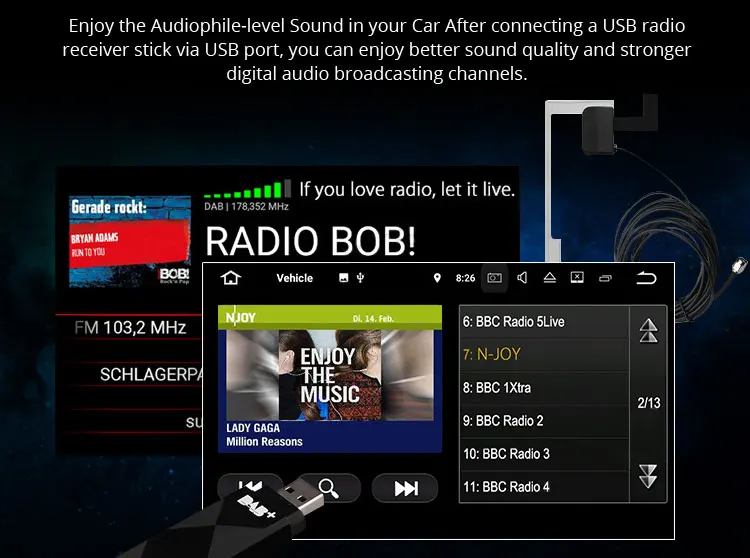Screen dimensions: 750x558
Task: Click the USB connection icon
Action: tap(361, 278)
